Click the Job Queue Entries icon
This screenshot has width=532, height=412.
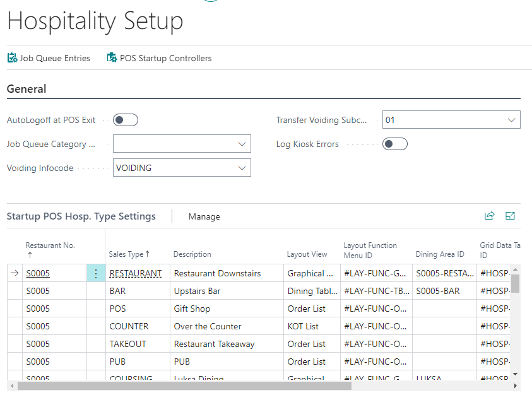click(x=12, y=58)
